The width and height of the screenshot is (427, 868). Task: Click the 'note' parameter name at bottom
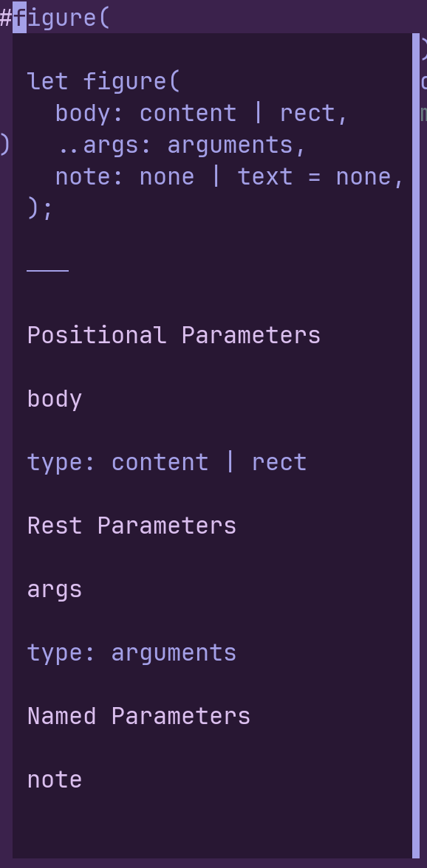pos(55,780)
